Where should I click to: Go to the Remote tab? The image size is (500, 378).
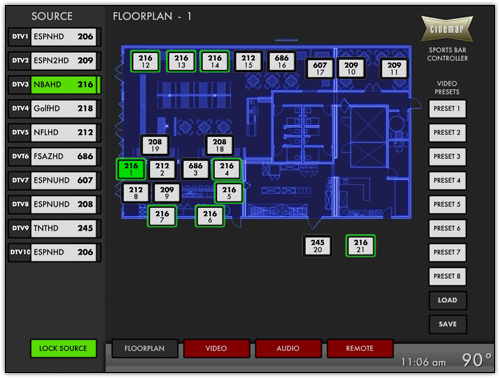click(x=360, y=348)
